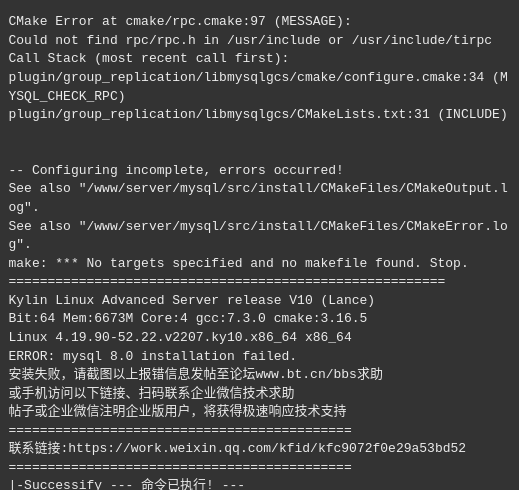Click the '或手机访问以下链接' instruction line
The height and width of the screenshot is (490, 519).
coord(152,393)
